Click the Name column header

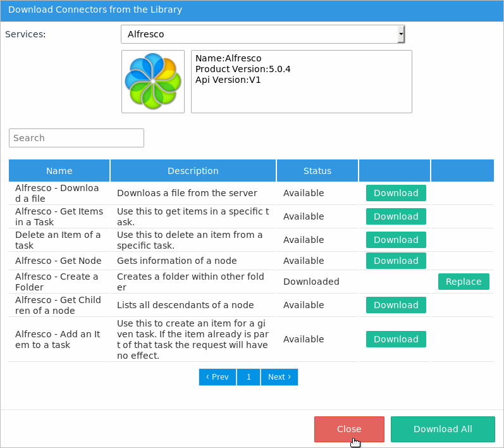(x=59, y=171)
